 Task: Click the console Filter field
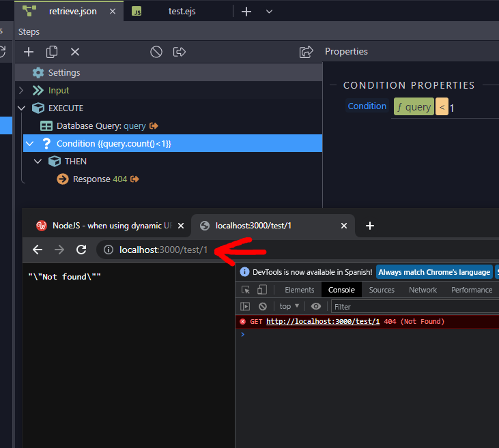415,307
